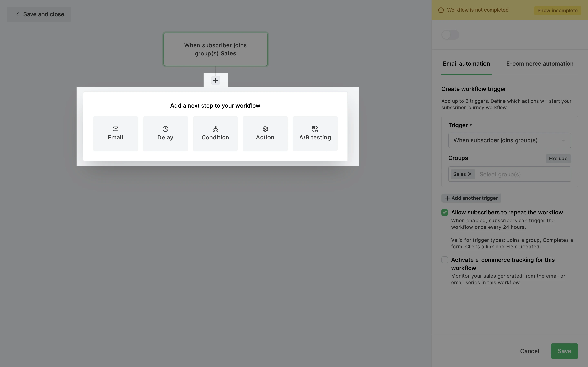The image size is (588, 367).
Task: Select the Email automation tab
Action: [x=466, y=64]
